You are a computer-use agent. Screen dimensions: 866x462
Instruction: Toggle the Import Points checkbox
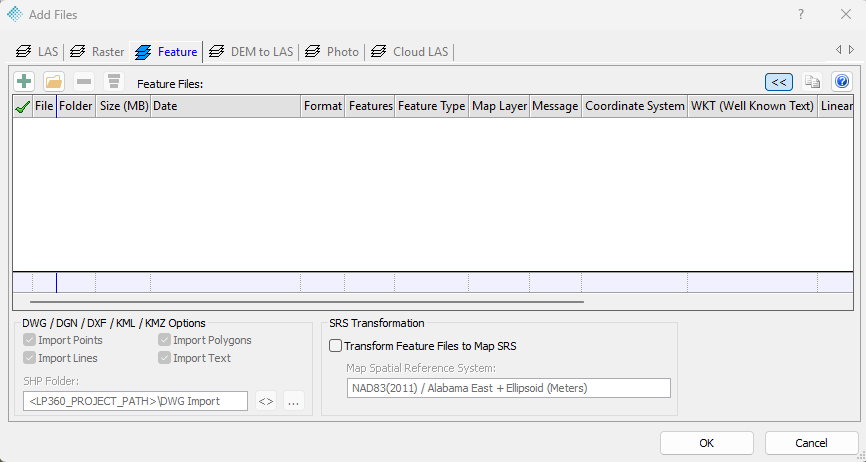tap(29, 340)
